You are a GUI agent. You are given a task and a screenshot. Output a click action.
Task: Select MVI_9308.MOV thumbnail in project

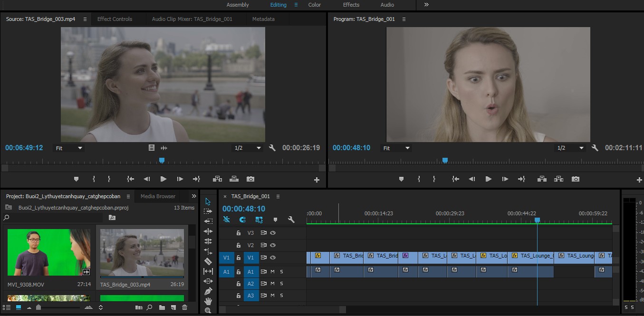click(x=49, y=252)
